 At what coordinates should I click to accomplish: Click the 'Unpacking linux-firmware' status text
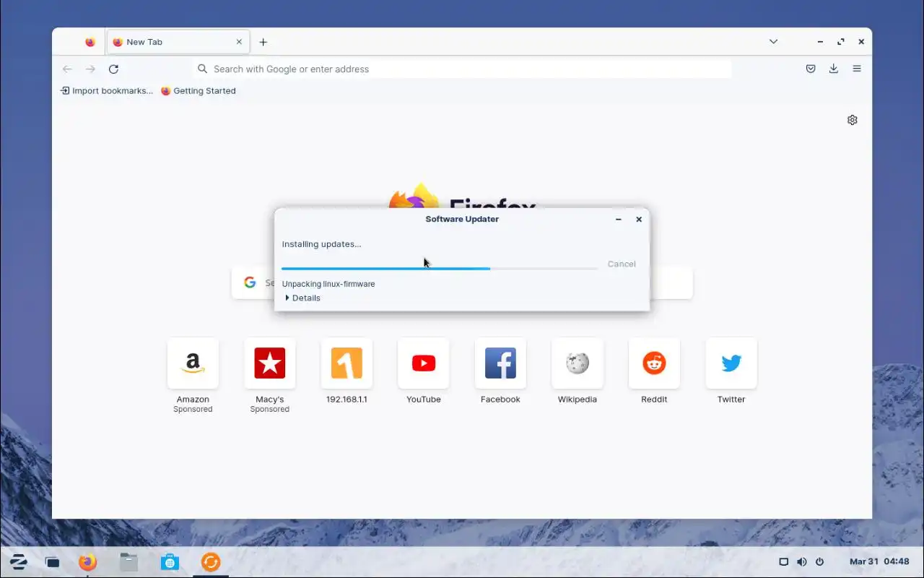328,284
